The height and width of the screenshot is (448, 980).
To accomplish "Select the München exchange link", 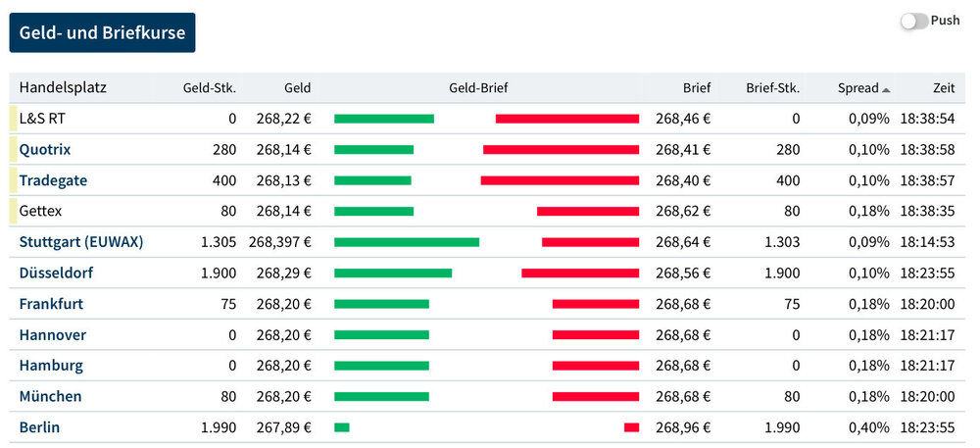I will [x=50, y=397].
